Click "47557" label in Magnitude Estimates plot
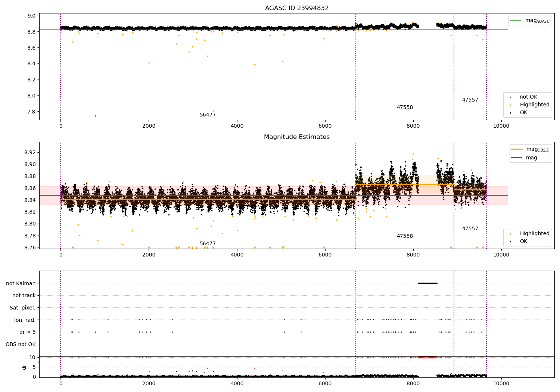 470,229
